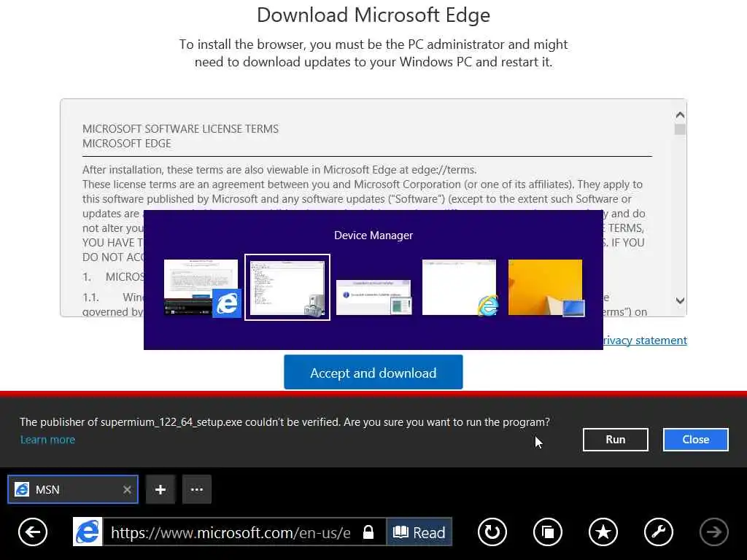747x560 pixels.
Task: Open the Privacy statement link
Action: (x=645, y=340)
